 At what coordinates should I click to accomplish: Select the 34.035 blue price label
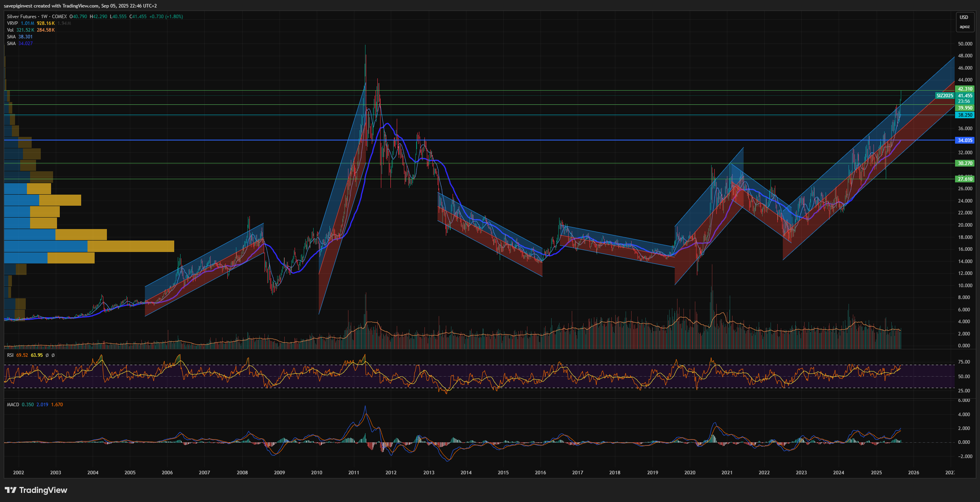[965, 140]
